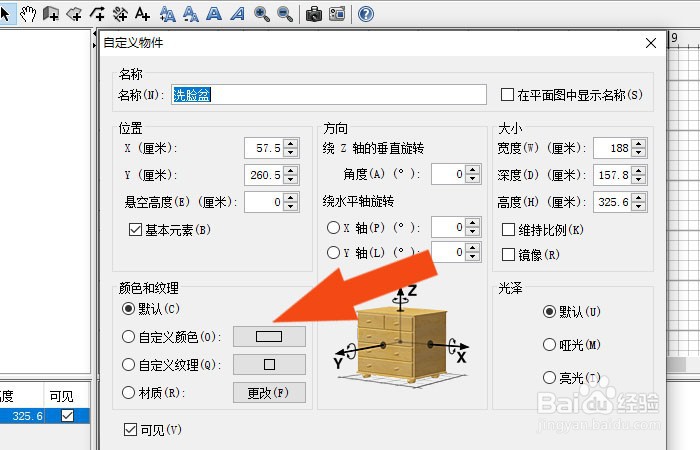700x450 pixels.
Task: Activate the Select objects arrow tool
Action: coord(5,14)
